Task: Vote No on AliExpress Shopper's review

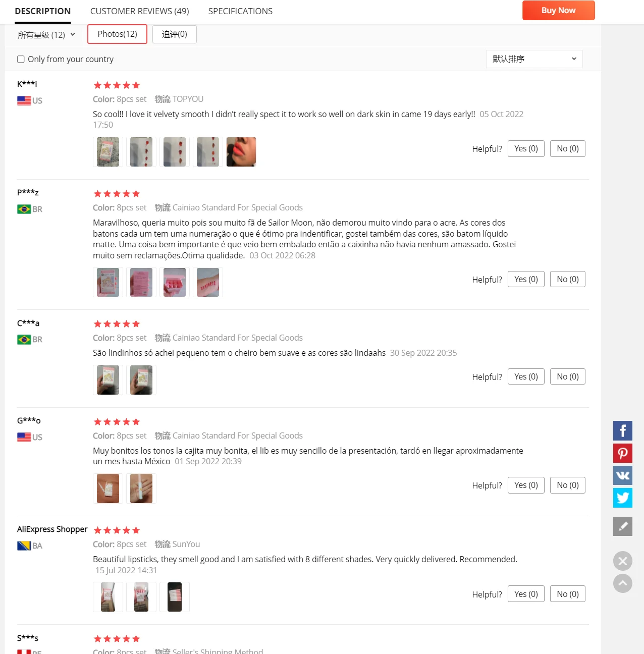Action: [x=568, y=594]
